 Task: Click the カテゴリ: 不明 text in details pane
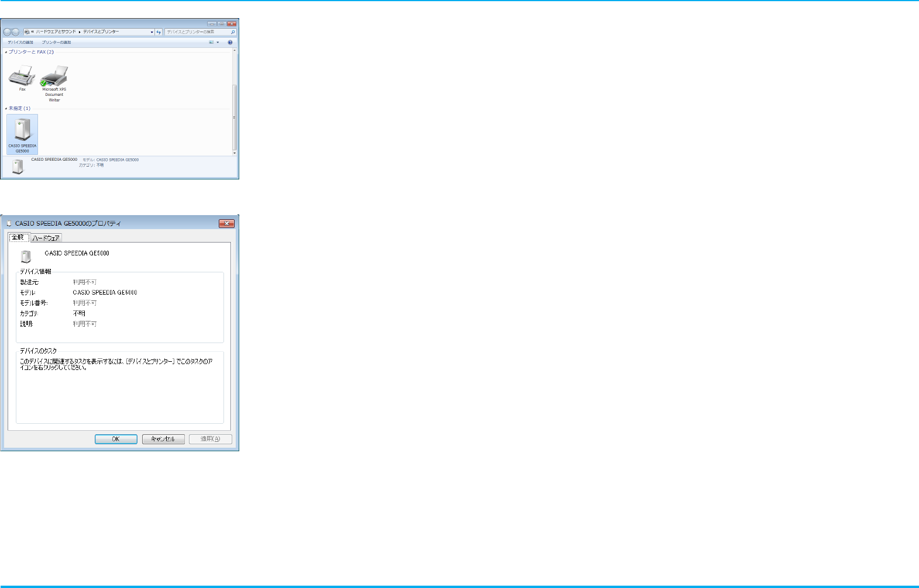click(91, 165)
